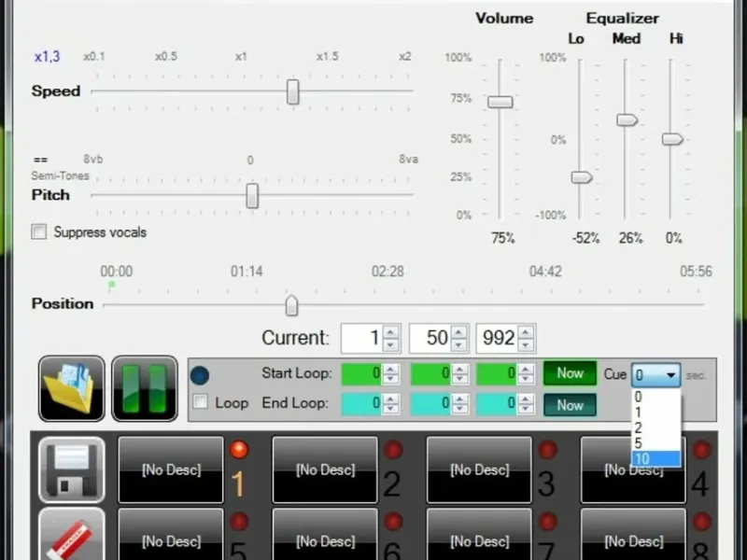Click the 02:28 position time label

(x=388, y=272)
